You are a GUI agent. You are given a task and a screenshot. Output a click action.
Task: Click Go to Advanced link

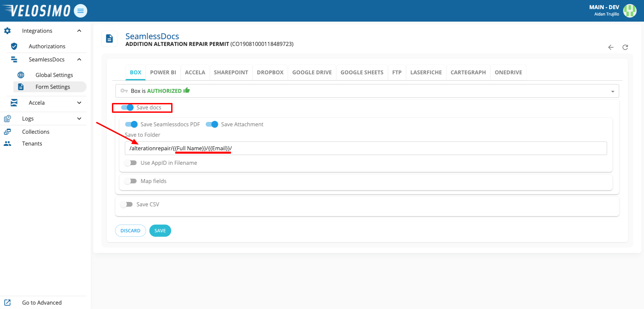42,303
